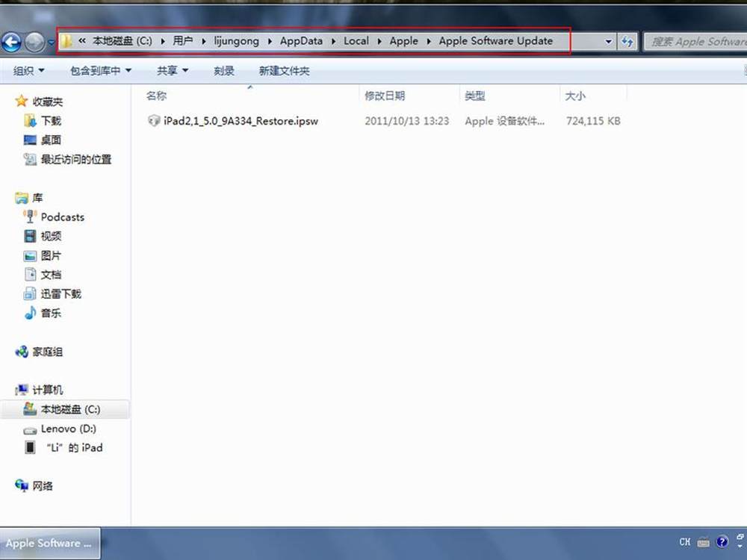Open the 共享 menu
747x560 pixels.
173,71
